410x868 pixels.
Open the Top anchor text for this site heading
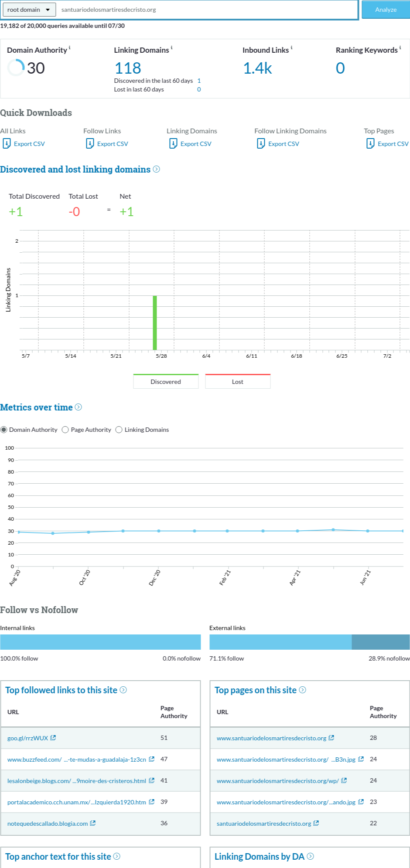tap(58, 856)
